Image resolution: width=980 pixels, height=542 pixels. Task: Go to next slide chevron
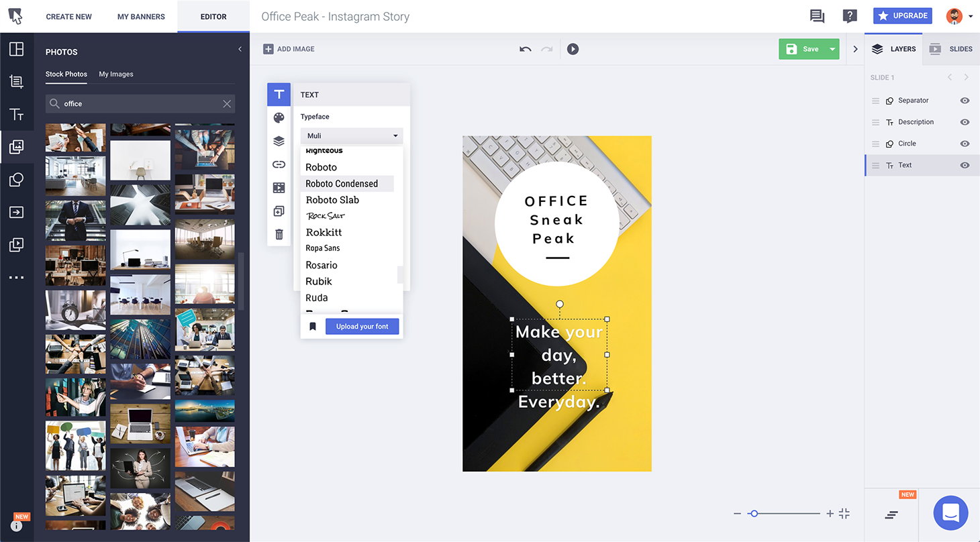coord(966,77)
